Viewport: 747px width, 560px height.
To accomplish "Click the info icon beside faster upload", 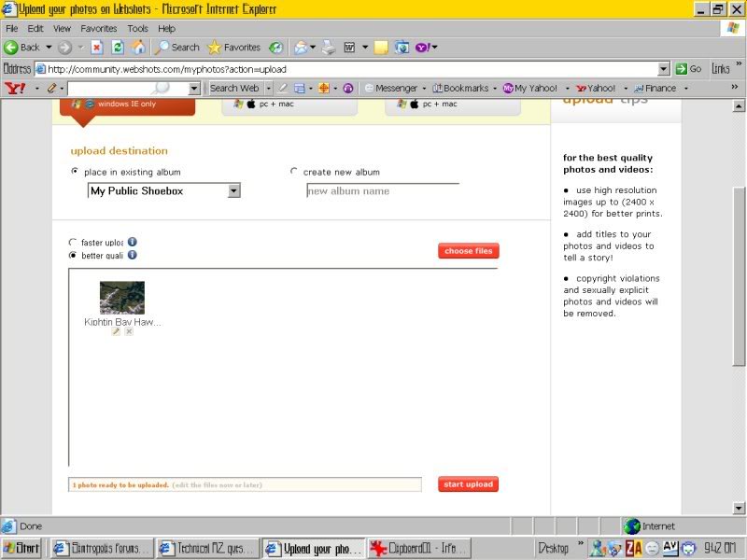I will (133, 242).
